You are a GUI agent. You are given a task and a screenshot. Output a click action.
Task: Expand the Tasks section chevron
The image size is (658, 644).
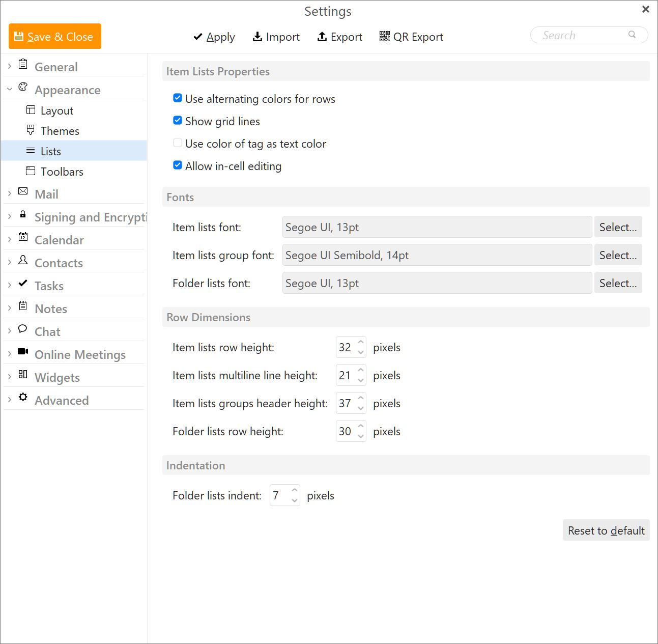point(9,285)
